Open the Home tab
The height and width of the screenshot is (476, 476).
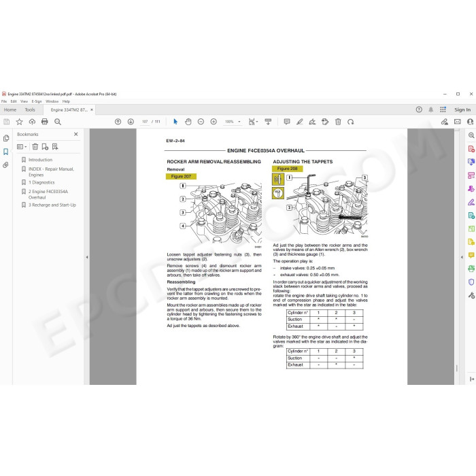10,109
